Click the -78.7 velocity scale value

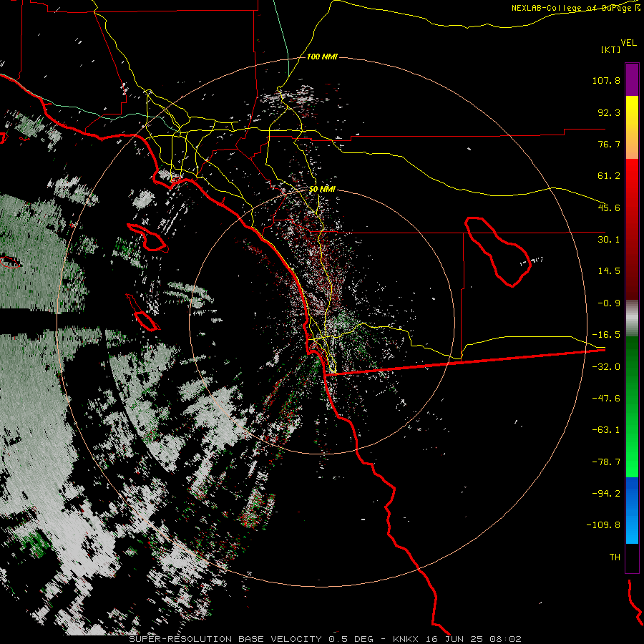tap(606, 462)
